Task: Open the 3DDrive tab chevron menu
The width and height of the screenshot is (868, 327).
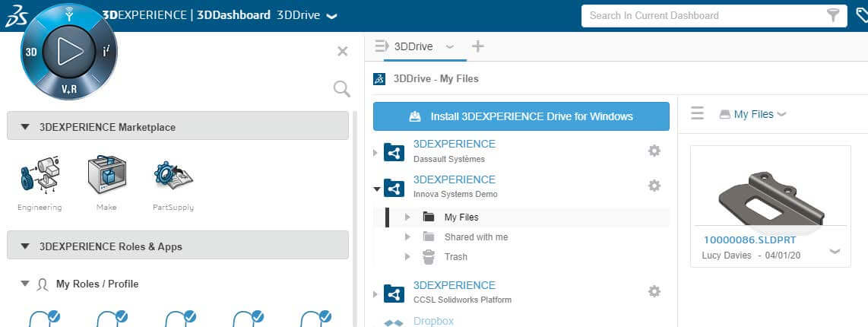Action: (x=449, y=47)
